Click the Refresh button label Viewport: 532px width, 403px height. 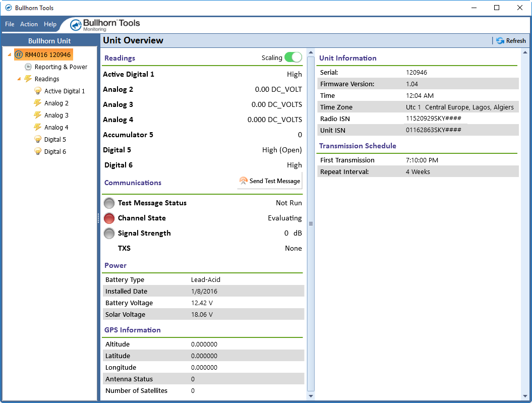coord(516,41)
